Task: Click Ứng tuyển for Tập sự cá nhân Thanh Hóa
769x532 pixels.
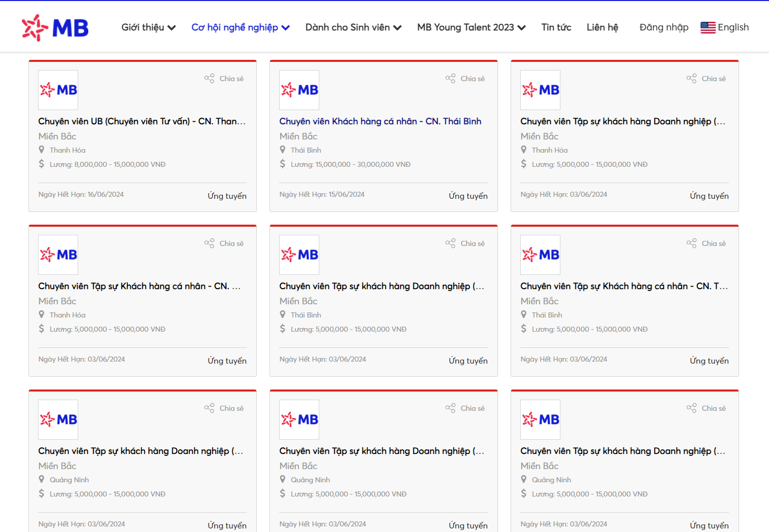Action: (227, 361)
